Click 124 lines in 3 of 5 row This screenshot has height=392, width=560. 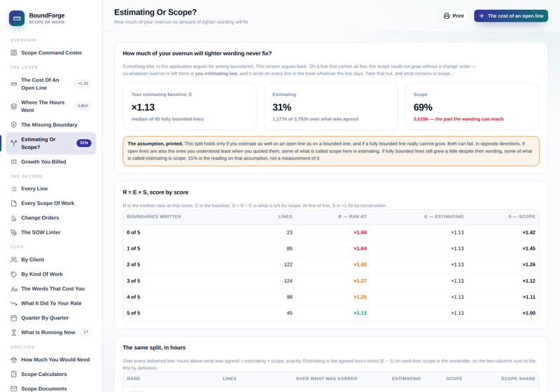(288, 281)
